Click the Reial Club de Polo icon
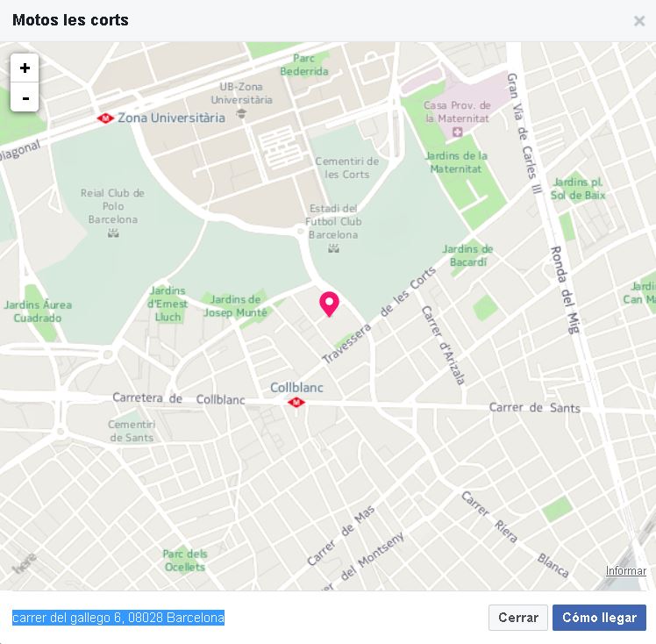The width and height of the screenshot is (656, 644). pos(113,233)
